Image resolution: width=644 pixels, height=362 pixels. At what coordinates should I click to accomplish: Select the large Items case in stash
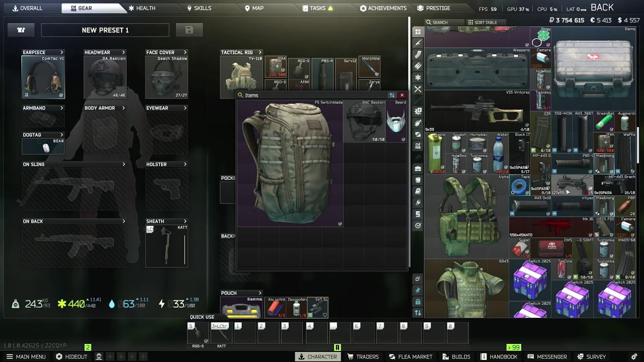pos(594,68)
